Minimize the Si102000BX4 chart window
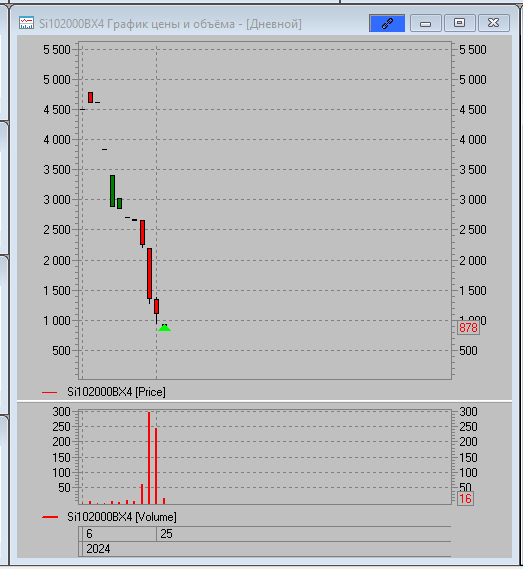This screenshot has width=523, height=569. [x=425, y=24]
